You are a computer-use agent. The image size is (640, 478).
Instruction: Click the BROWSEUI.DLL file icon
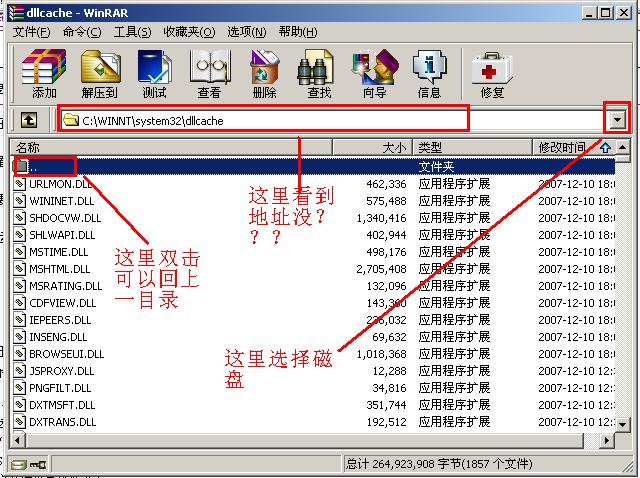tap(19, 354)
